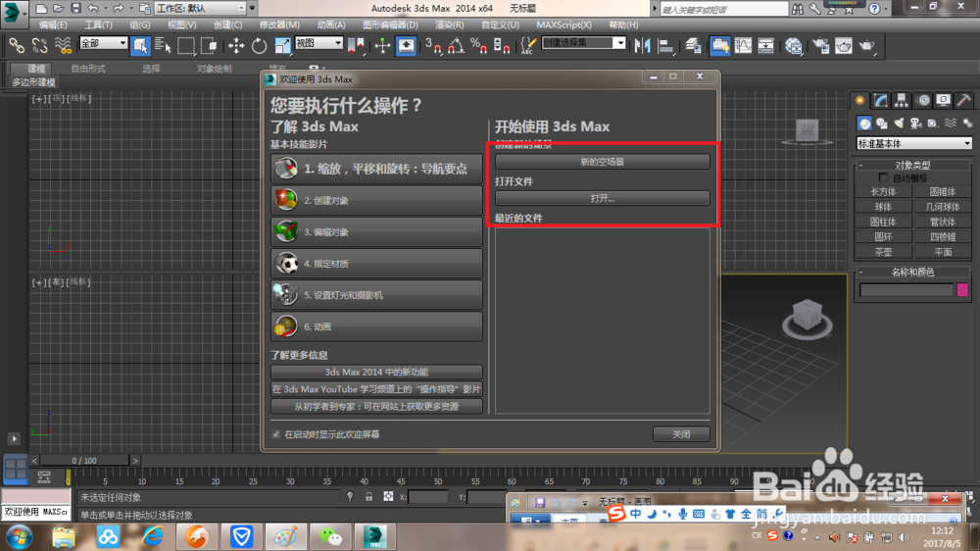
Task: Open the 修改器(M) menu
Action: [279, 25]
